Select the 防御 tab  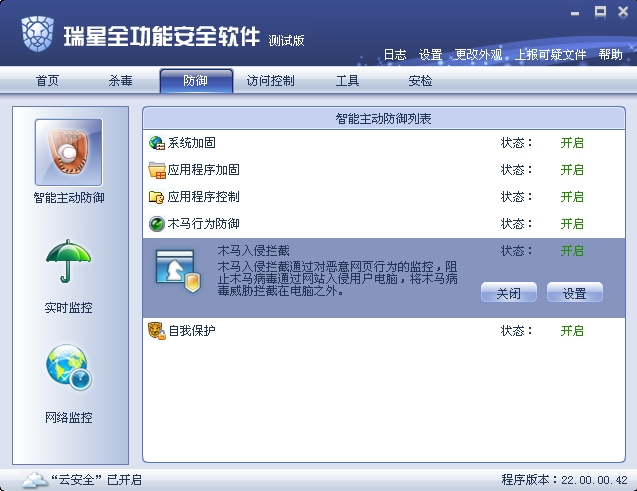[x=196, y=81]
